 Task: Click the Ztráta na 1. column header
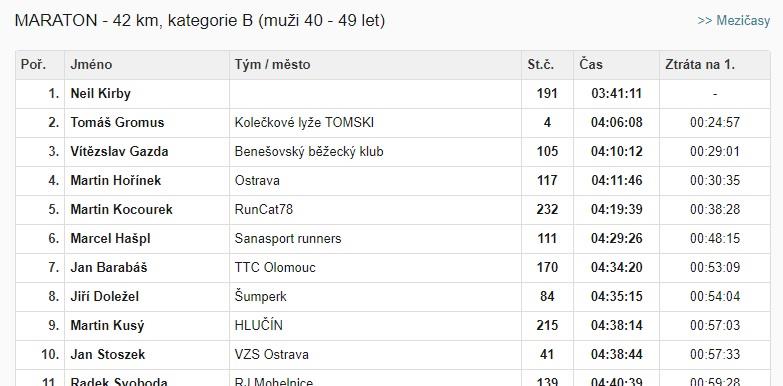700,64
